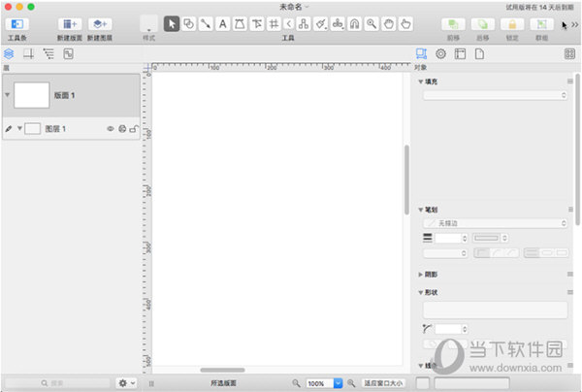Open the 无描边 stroke dropdown
This screenshot has height=392, width=582.
493,223
